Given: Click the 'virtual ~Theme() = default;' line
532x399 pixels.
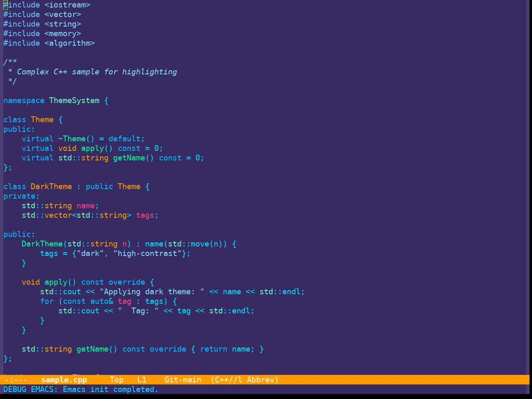Looking at the screenshot, I should (x=83, y=139).
